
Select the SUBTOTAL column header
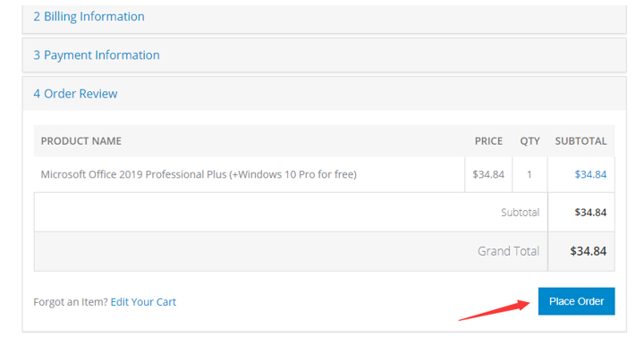pos(580,141)
